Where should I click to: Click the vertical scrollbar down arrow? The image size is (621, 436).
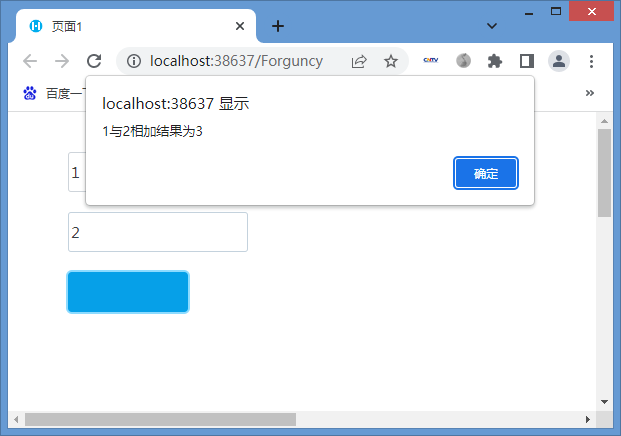[604, 402]
